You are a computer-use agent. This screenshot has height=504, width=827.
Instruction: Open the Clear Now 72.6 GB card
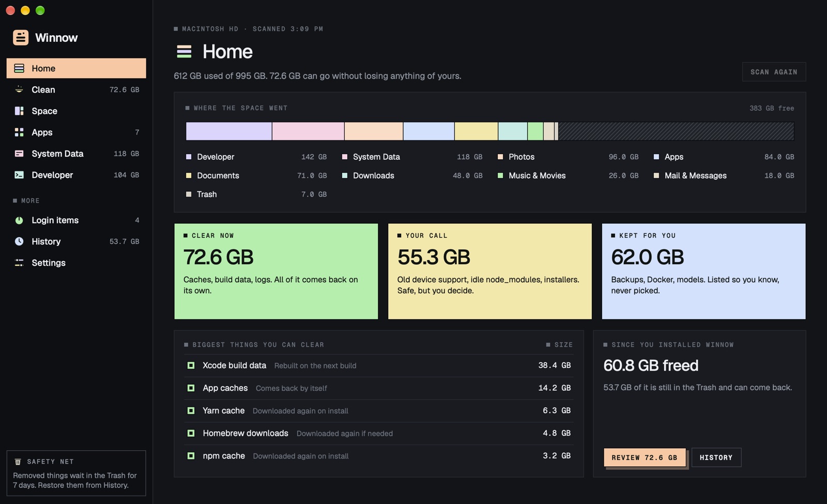(x=276, y=271)
